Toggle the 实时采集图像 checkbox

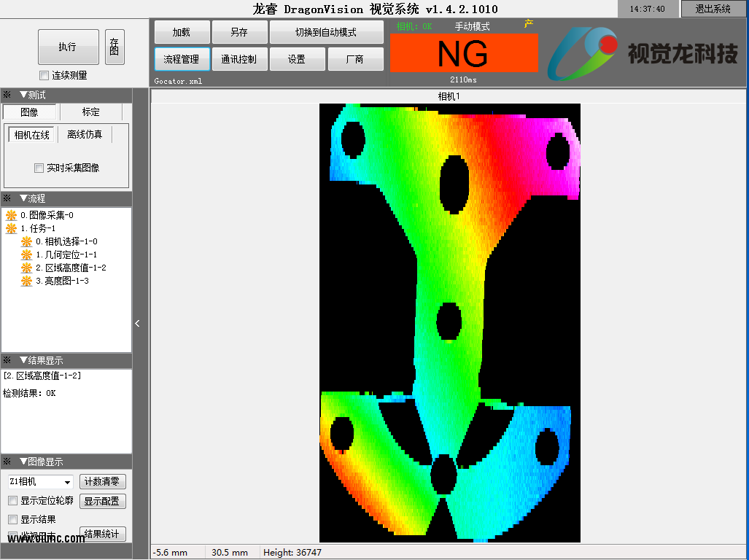[x=39, y=168]
